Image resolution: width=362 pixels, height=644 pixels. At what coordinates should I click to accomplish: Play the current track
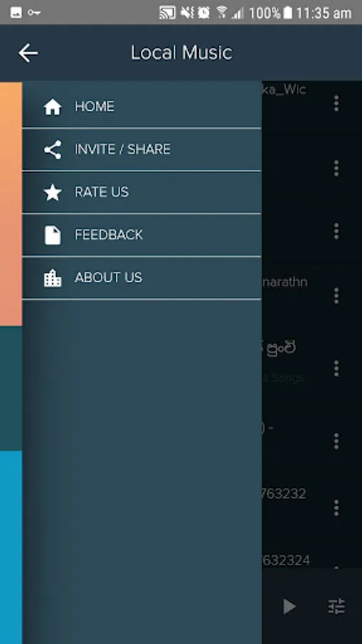289,606
